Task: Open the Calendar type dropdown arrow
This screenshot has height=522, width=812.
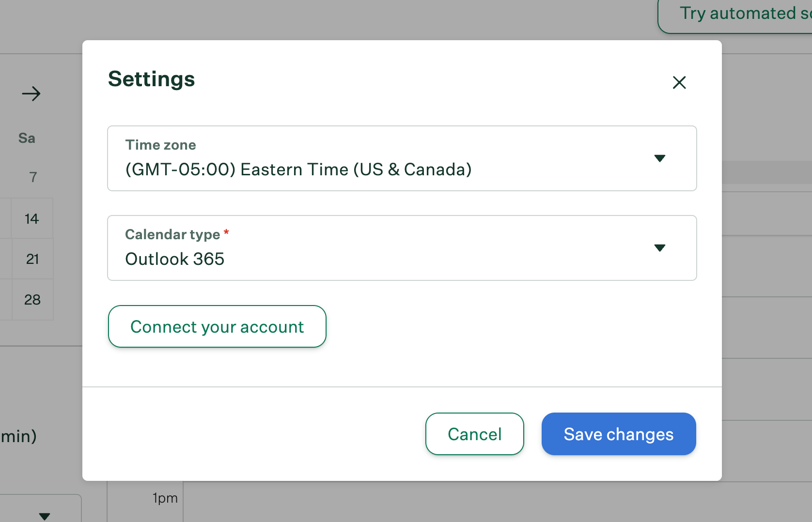Action: tap(660, 247)
